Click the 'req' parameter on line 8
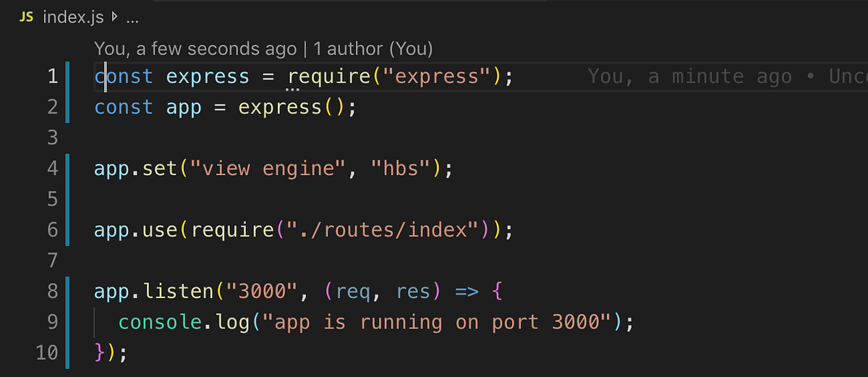The image size is (868, 377). click(352, 293)
